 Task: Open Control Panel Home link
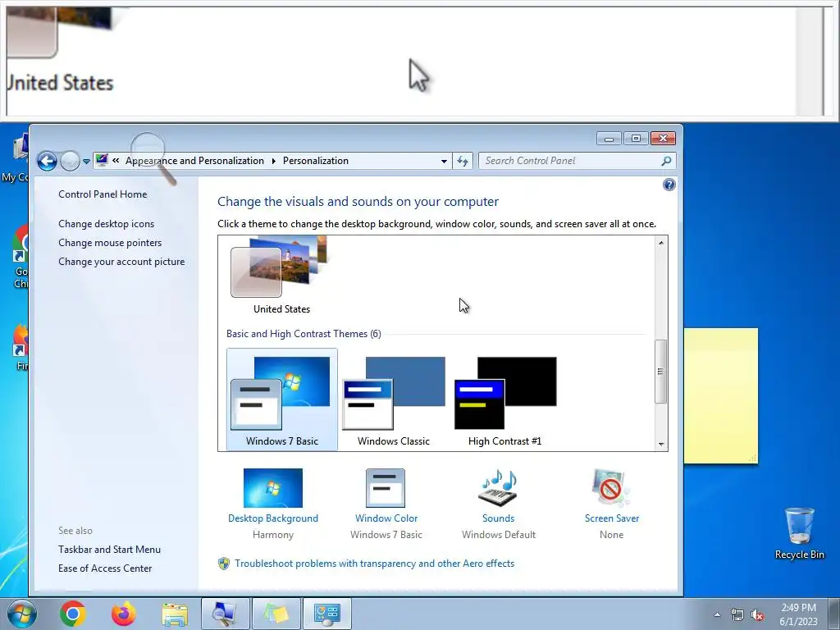(103, 194)
